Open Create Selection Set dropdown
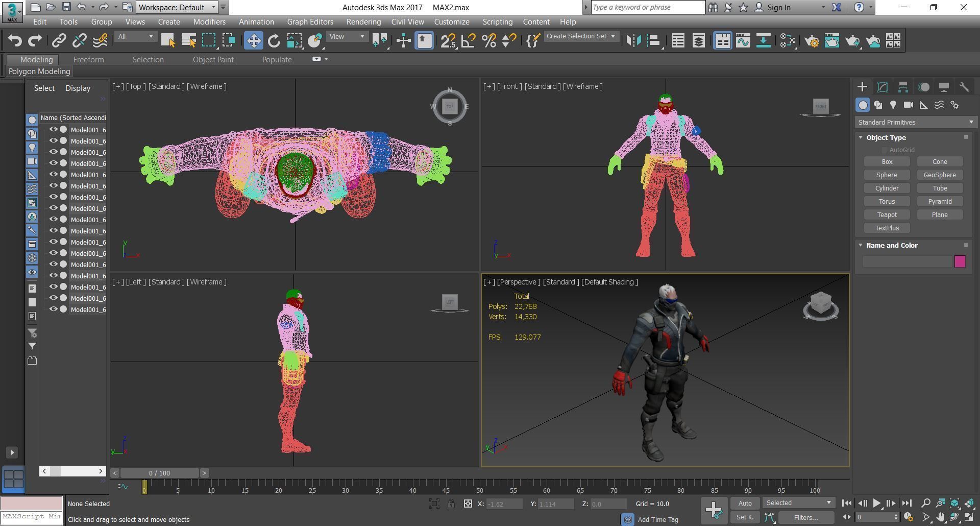The width and height of the screenshot is (980, 526). coord(581,36)
